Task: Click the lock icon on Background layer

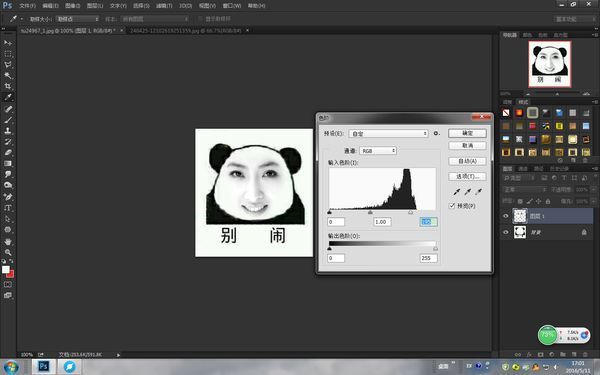Action: (584, 232)
